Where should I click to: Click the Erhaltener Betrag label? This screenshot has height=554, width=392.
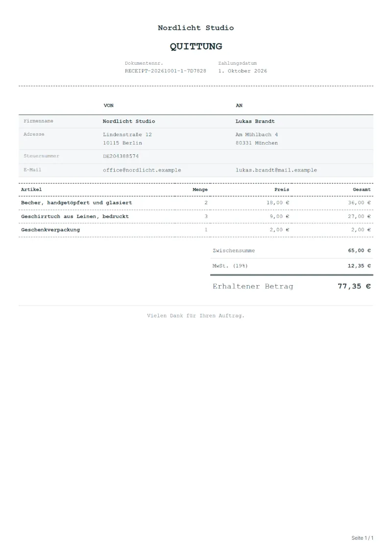click(x=253, y=287)
